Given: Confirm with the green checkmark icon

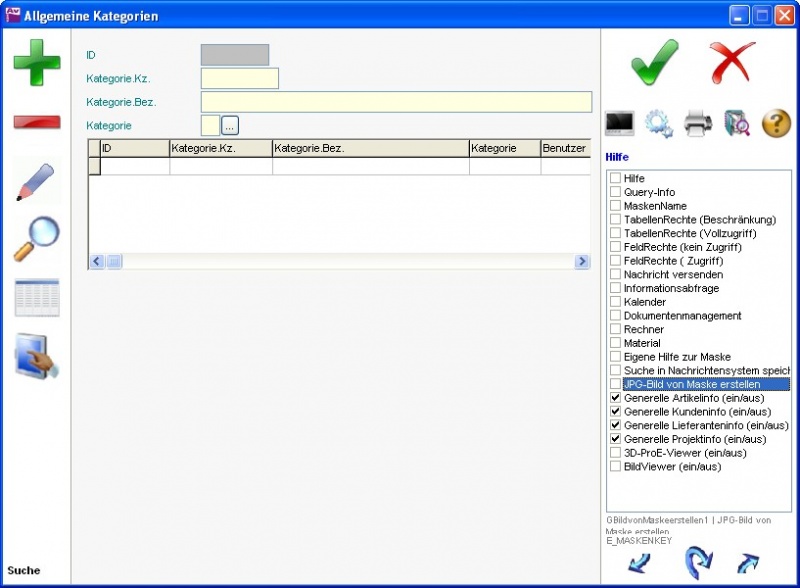Looking at the screenshot, I should click(x=655, y=62).
